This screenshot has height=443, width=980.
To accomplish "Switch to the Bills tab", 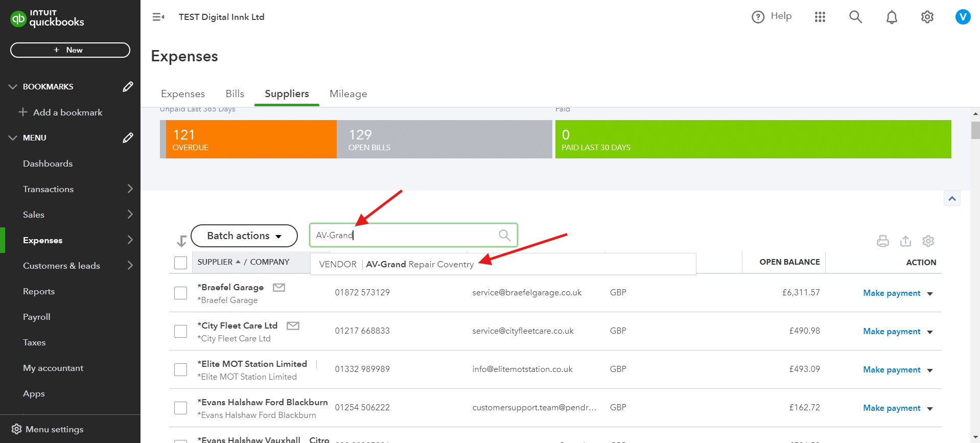I will [x=235, y=94].
